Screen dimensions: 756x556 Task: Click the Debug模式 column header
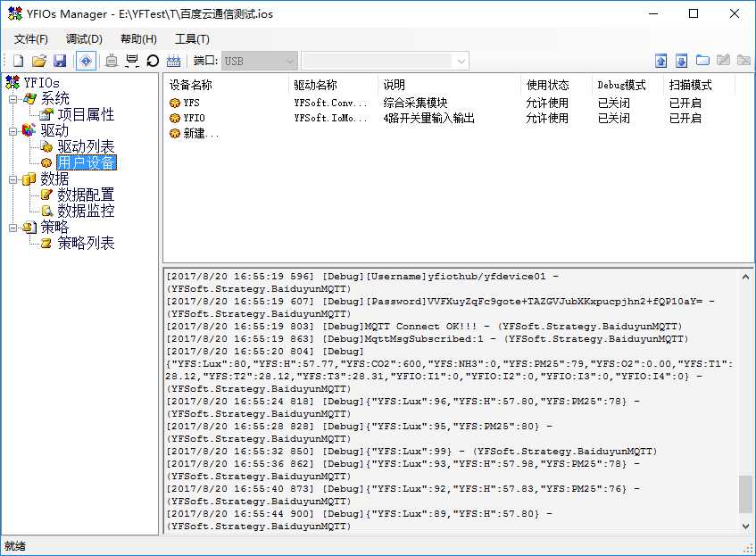621,86
